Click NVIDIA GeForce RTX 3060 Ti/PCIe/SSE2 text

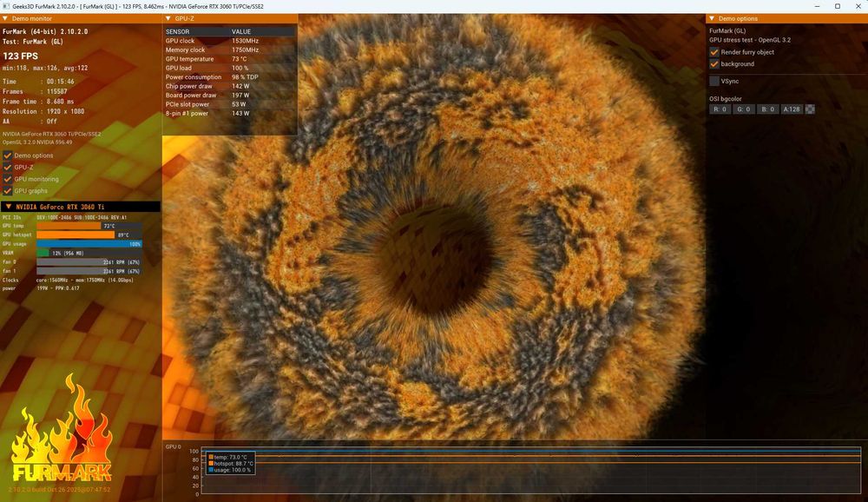click(51, 134)
